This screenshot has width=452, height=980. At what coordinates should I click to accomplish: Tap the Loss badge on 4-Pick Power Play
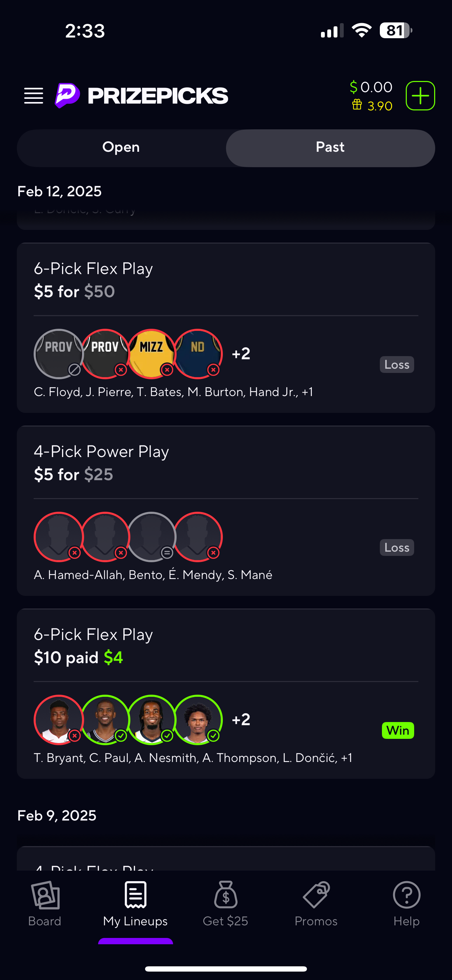tap(397, 547)
